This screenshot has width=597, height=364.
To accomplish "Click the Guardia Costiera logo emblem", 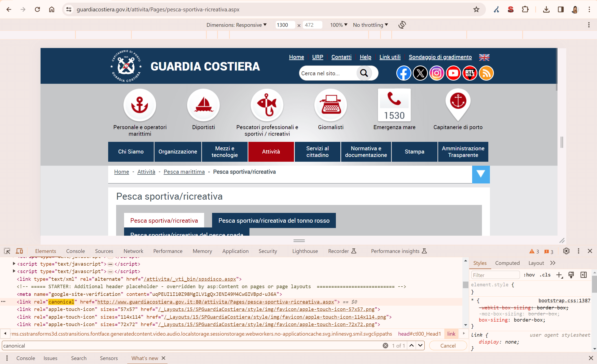I will pos(126,66).
